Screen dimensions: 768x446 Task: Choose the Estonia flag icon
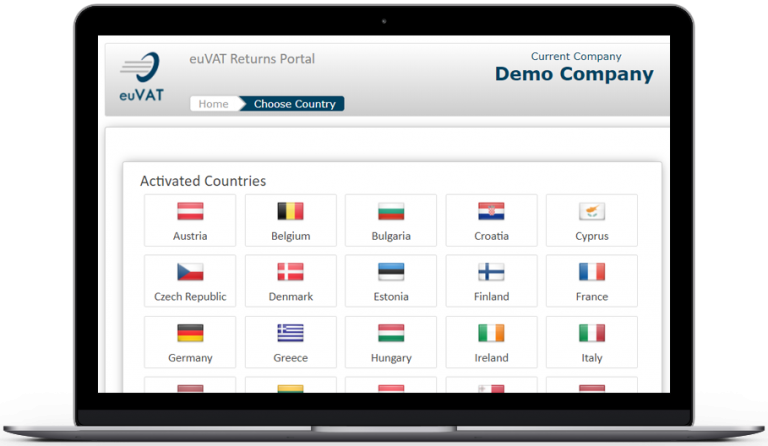click(391, 272)
